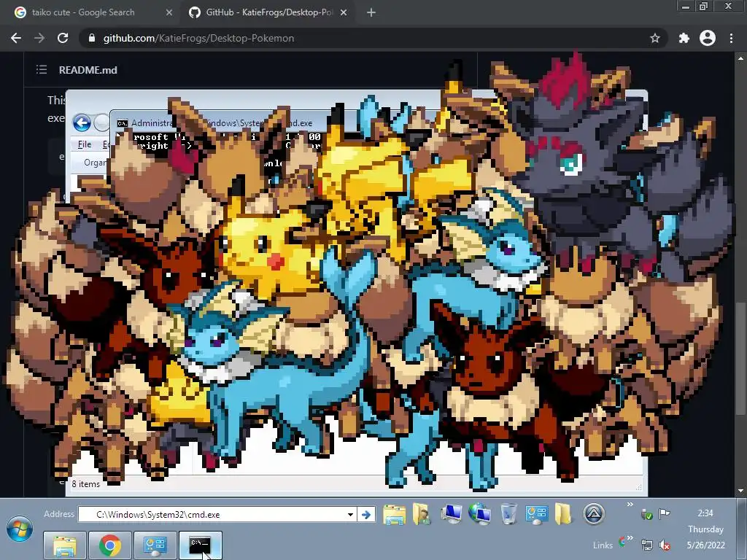The width and height of the screenshot is (747, 560).
Task: Click Explorer window's blue back arrow
Action: (82, 122)
